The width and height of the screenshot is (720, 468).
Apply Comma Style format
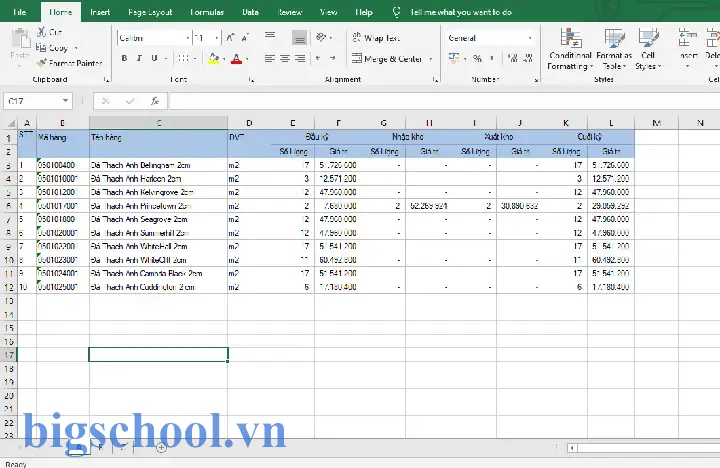click(492, 58)
